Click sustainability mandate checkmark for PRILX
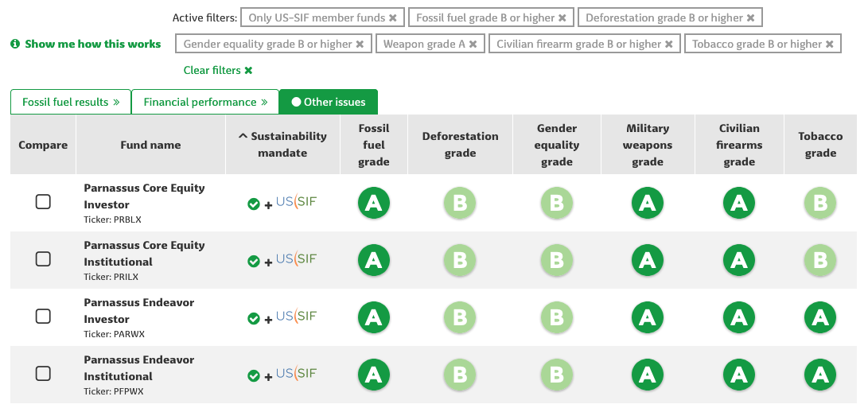The height and width of the screenshot is (408, 868). point(254,262)
